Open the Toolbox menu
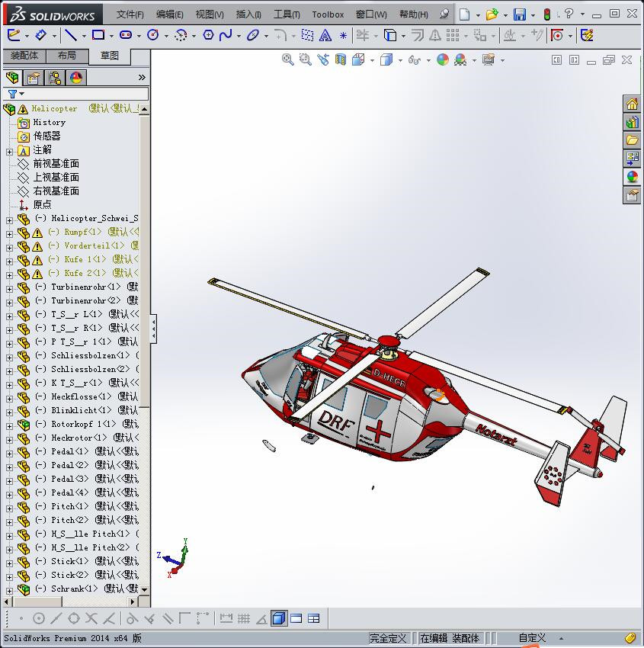The height and width of the screenshot is (648, 644). point(328,14)
